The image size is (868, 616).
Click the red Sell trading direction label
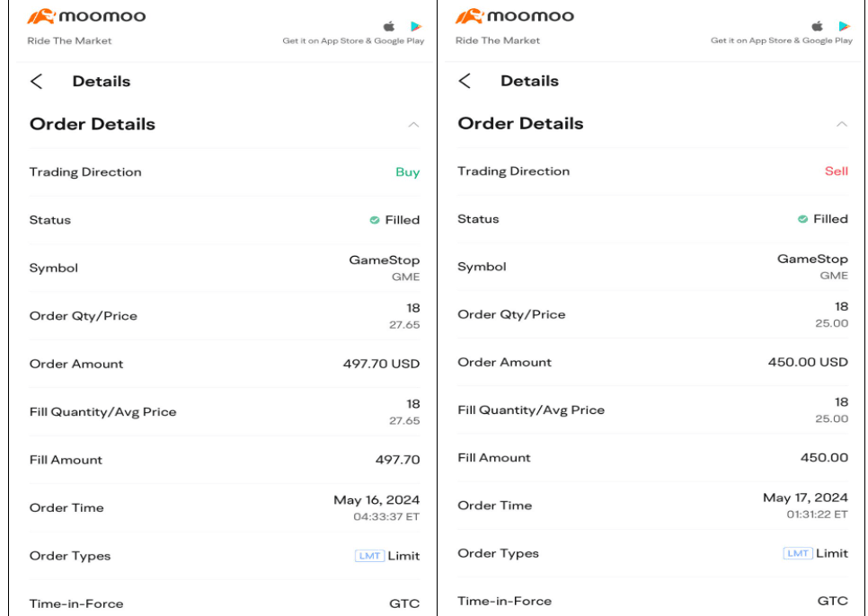click(x=836, y=172)
